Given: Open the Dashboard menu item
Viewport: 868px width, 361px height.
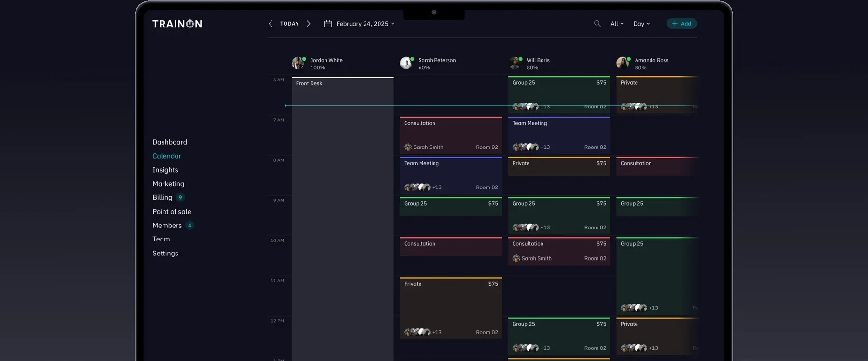Looking at the screenshot, I should coord(170,142).
